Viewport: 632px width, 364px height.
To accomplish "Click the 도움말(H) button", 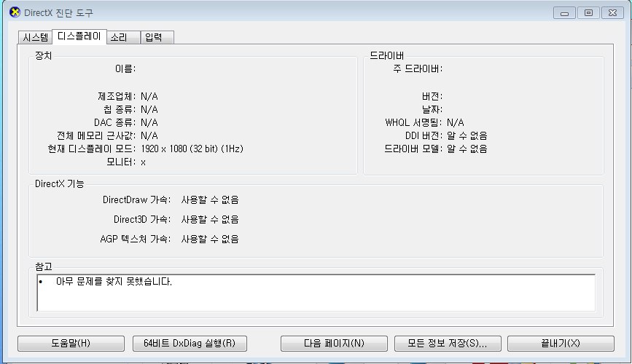I will [x=71, y=343].
